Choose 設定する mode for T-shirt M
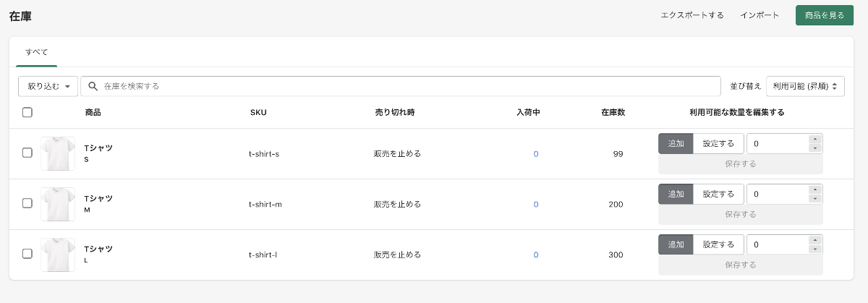Image resolution: width=868 pixels, height=303 pixels. [718, 194]
